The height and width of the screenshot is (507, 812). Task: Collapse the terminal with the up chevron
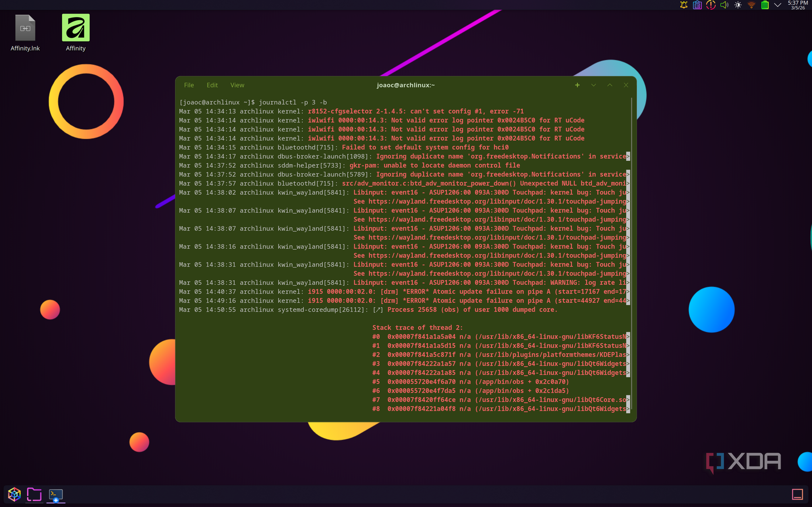coord(610,85)
